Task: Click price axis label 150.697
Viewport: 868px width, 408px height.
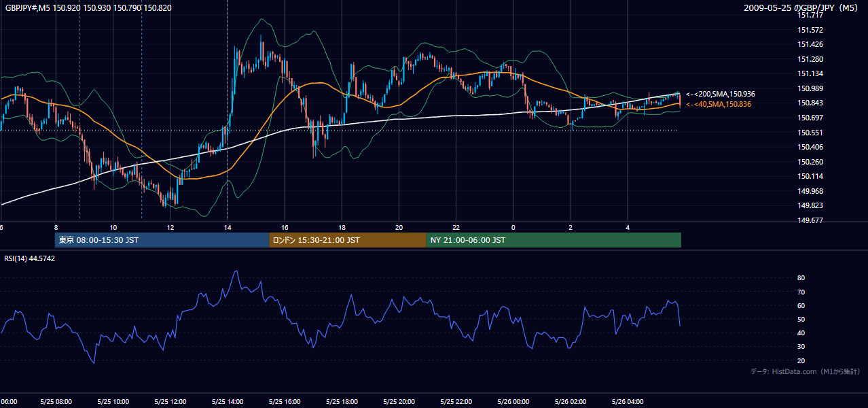Action: (811, 118)
